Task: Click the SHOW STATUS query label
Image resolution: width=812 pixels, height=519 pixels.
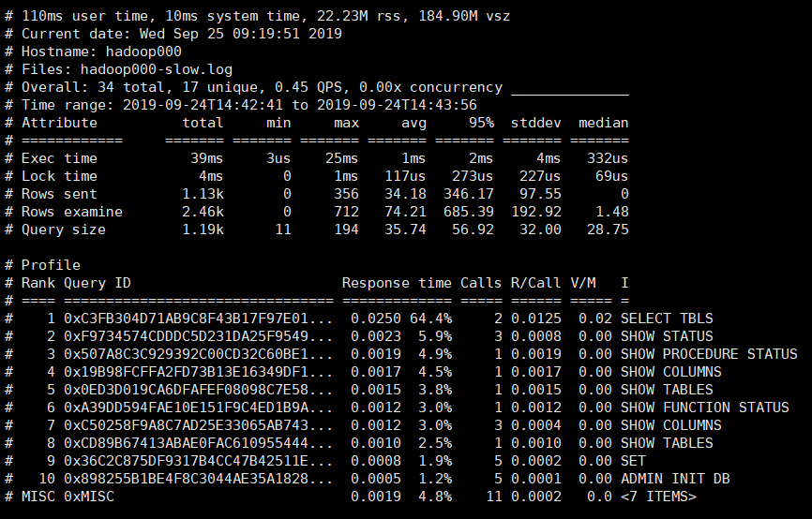Action: click(667, 336)
